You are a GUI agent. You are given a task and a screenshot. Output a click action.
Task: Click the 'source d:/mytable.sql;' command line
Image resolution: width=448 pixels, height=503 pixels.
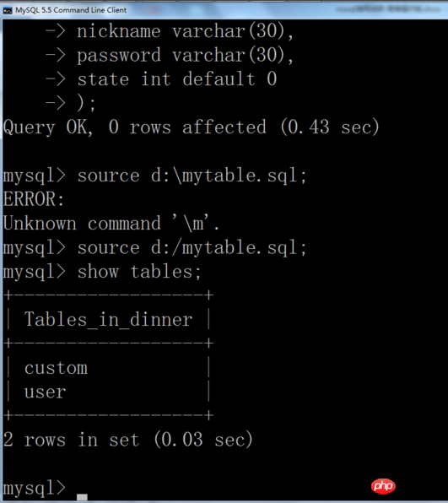(x=155, y=248)
